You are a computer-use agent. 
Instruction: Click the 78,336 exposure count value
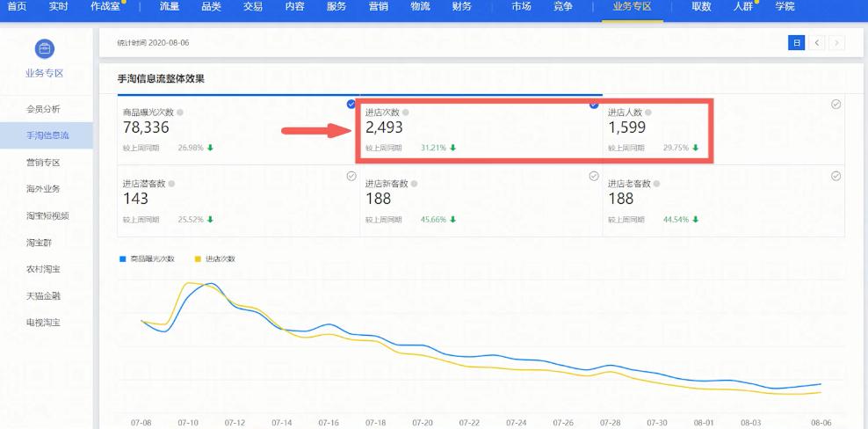146,128
